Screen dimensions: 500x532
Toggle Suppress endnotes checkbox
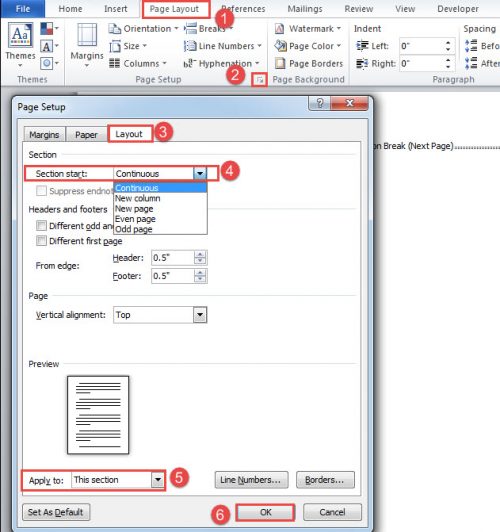41,191
